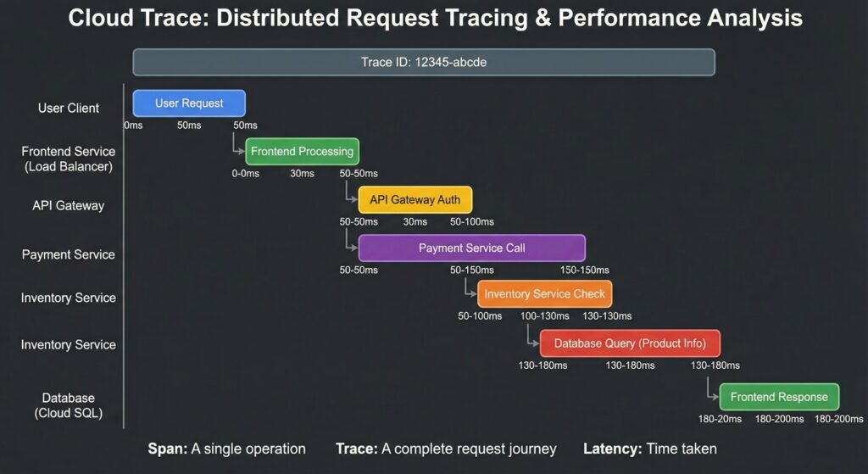Click the arrow leading into Frontend Processing

pos(237,148)
